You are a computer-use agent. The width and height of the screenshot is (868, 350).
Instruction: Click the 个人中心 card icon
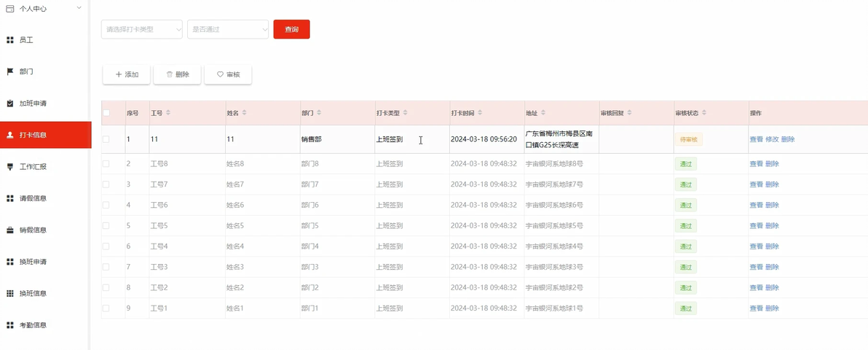pos(10,8)
